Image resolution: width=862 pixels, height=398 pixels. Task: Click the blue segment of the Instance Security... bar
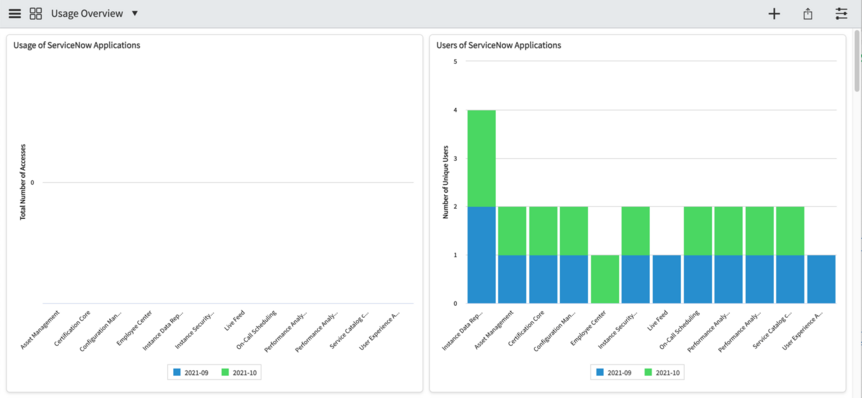click(636, 279)
